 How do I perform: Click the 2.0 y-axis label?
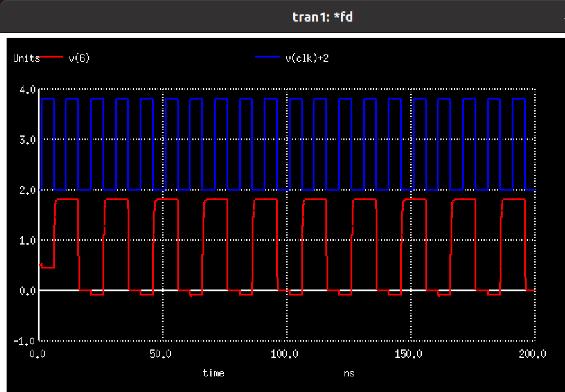[28, 190]
